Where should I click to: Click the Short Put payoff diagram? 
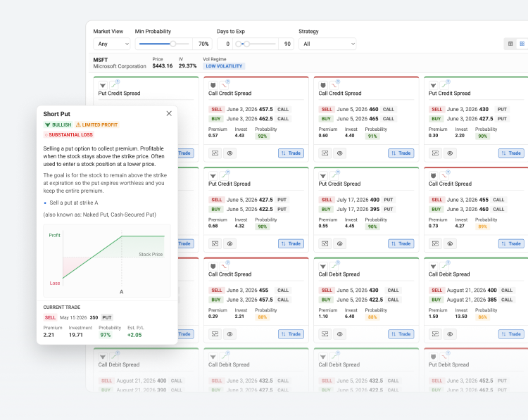click(107, 261)
